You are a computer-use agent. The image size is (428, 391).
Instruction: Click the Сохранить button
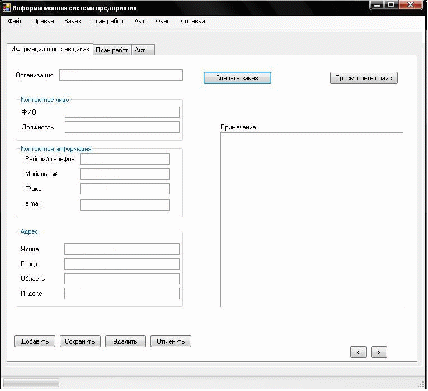coord(80,341)
